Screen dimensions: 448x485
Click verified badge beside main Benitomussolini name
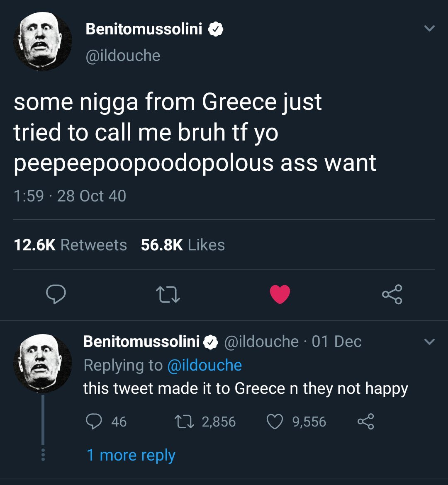point(215,29)
